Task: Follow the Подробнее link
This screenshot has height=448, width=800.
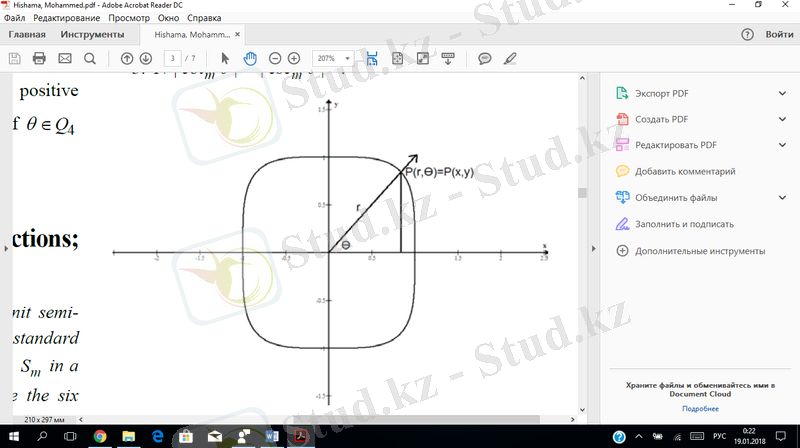Action: click(x=700, y=408)
